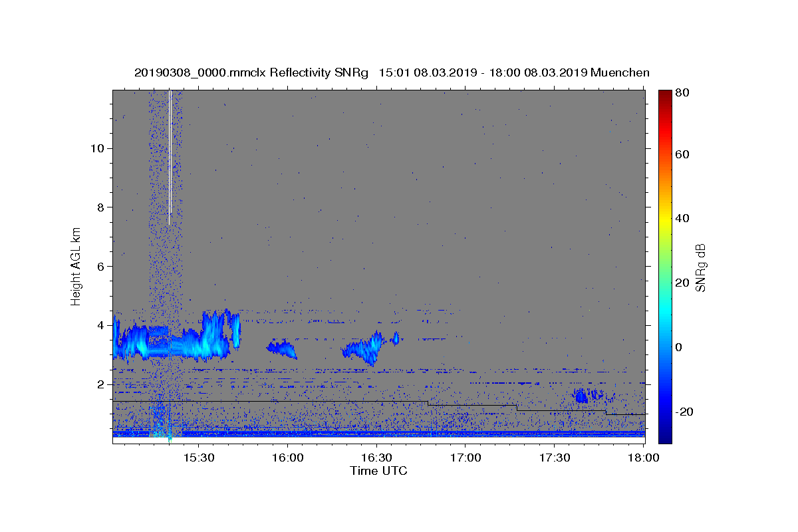This screenshot has width=798, height=532.
Task: Click the 'SNRg dB' colorbar label
Action: point(700,267)
